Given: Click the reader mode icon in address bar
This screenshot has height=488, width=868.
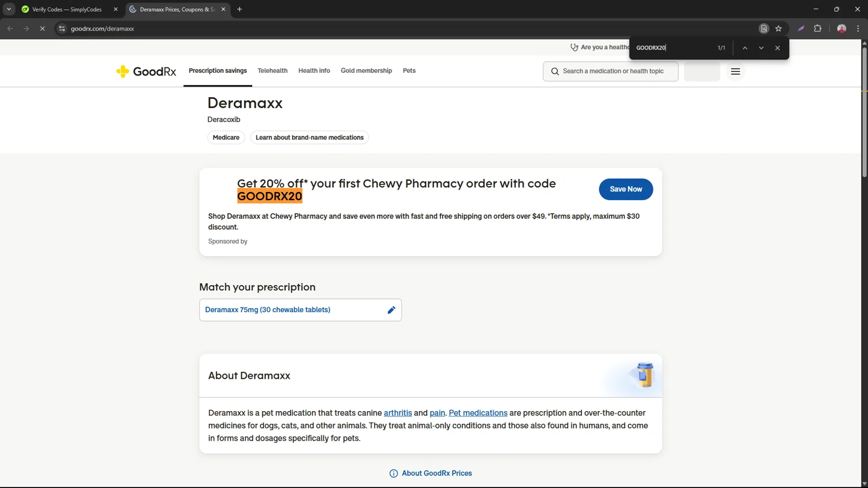Looking at the screenshot, I should [763, 28].
